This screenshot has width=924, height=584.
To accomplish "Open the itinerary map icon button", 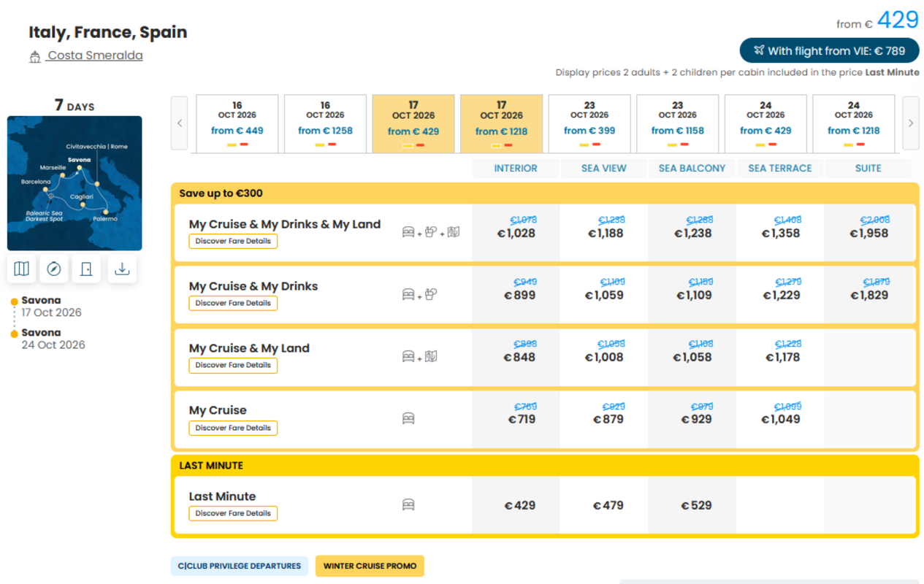I will 22,269.
